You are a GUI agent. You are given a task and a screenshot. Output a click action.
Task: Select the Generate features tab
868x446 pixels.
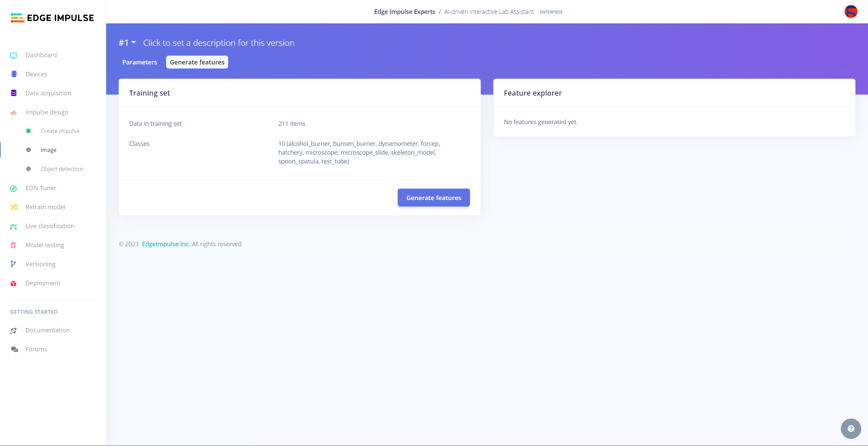197,62
